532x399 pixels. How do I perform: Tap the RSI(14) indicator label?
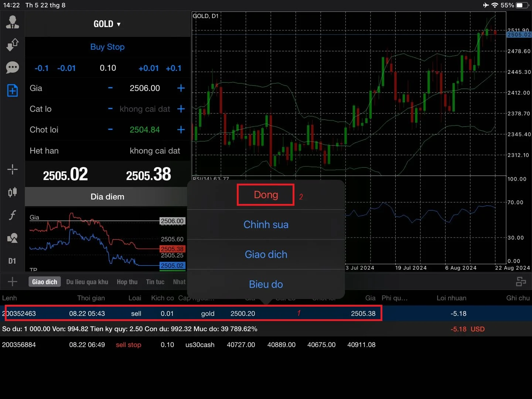pyautogui.click(x=211, y=178)
